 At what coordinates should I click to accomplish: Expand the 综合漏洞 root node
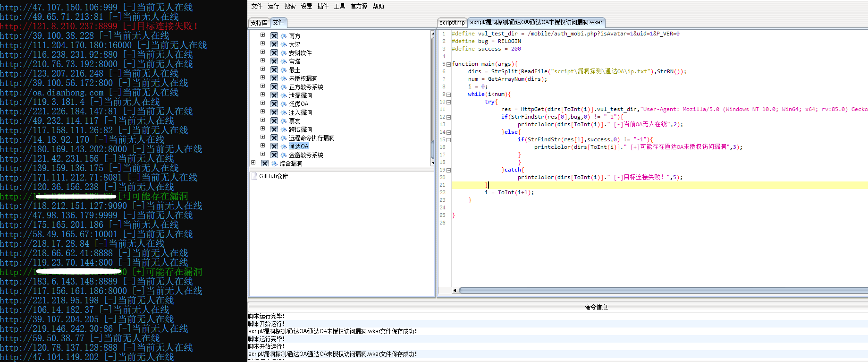click(253, 163)
